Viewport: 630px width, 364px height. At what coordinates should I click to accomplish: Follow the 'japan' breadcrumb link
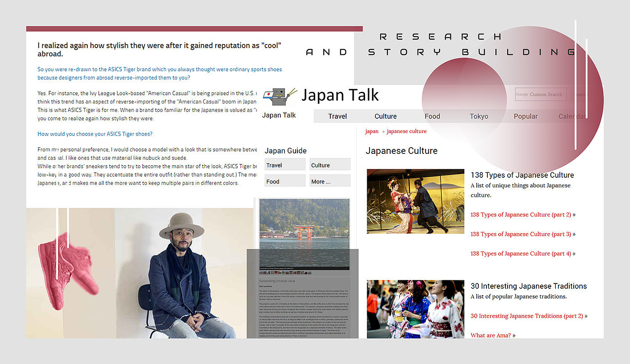tap(372, 131)
